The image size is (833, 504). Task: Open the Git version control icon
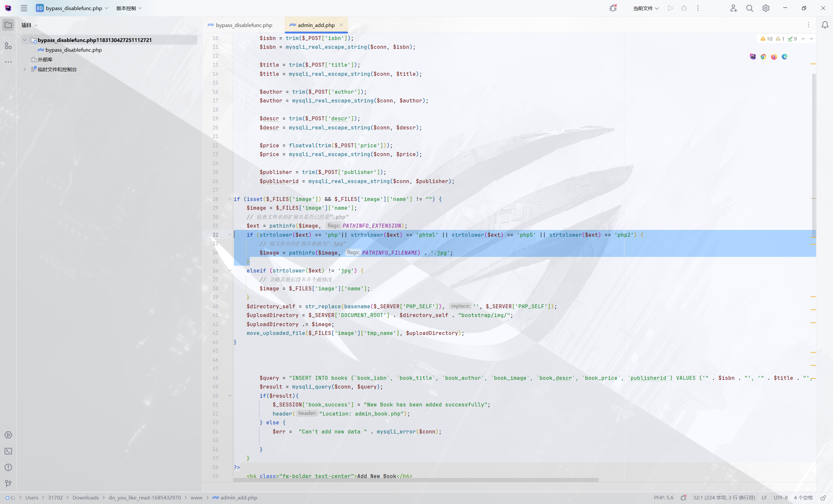[8, 484]
